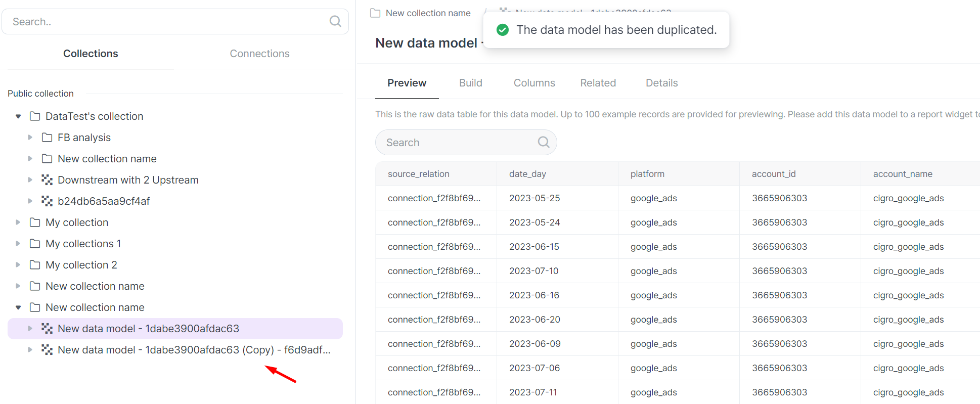Click the magnifier icon in sidebar search
The image size is (980, 404).
pos(335,21)
